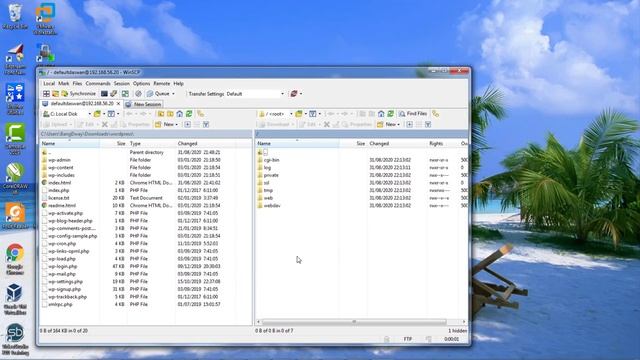Open the Recycle Bin desktop icon
The height and width of the screenshot is (360, 640).
point(15,17)
